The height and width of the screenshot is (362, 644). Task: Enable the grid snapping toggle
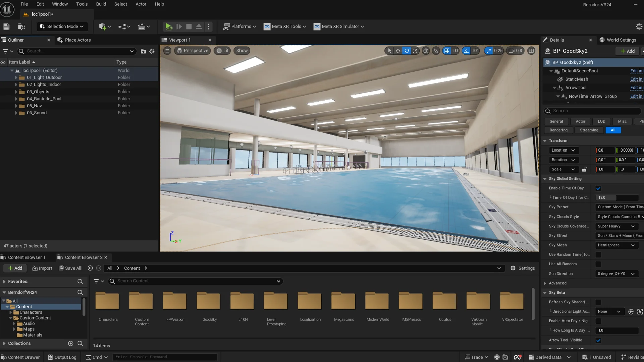(447, 51)
